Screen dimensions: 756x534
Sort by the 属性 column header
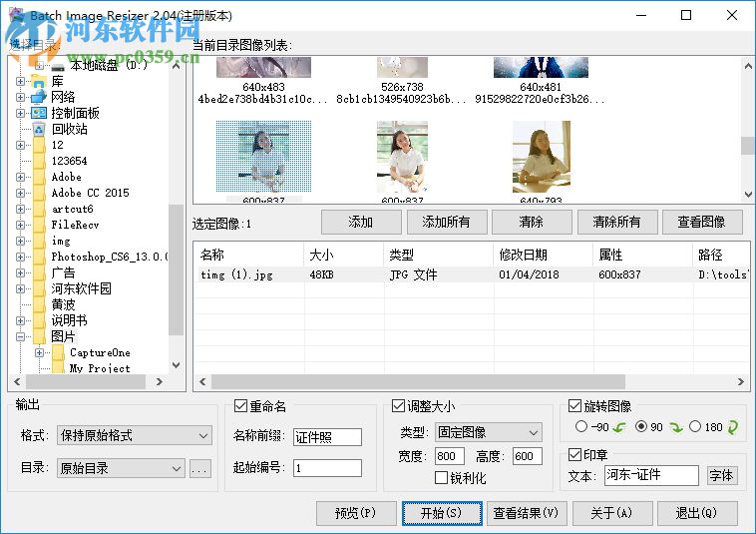coord(642,255)
